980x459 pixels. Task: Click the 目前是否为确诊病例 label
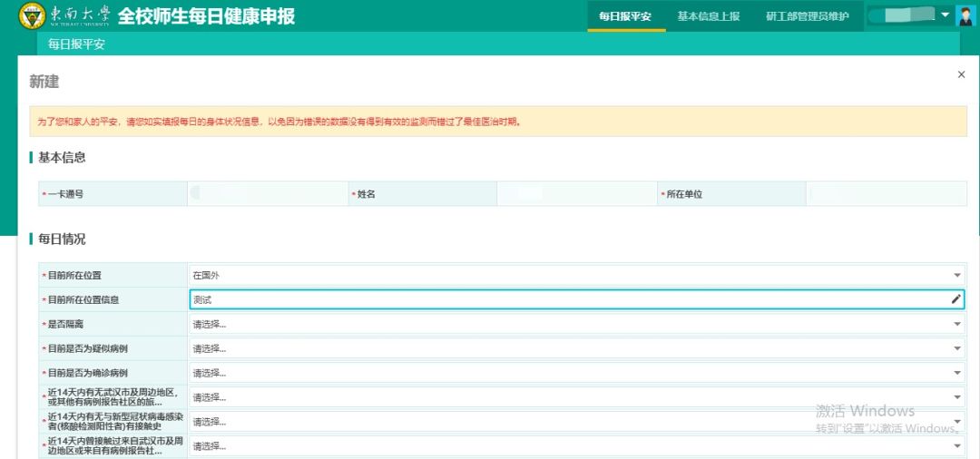pos(87,373)
